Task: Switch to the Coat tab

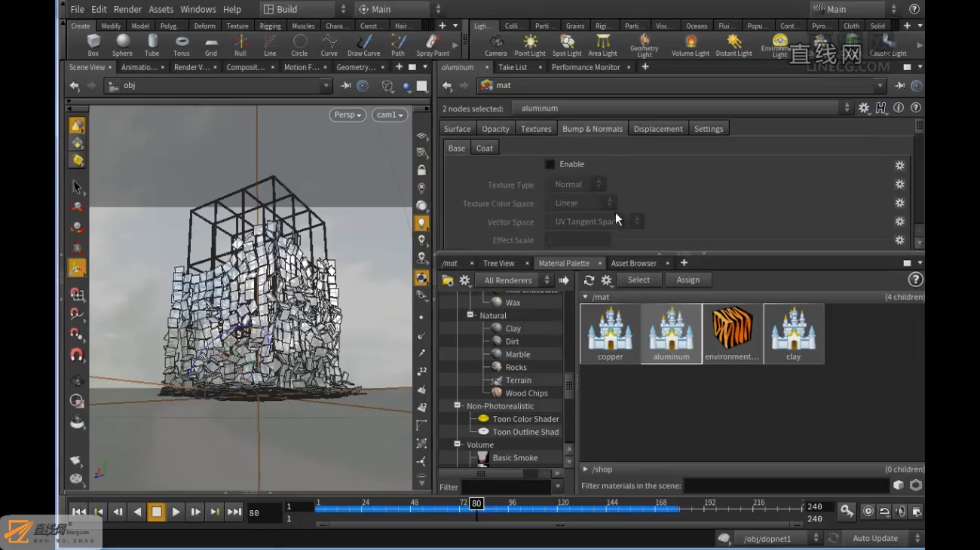Action: coord(484,148)
